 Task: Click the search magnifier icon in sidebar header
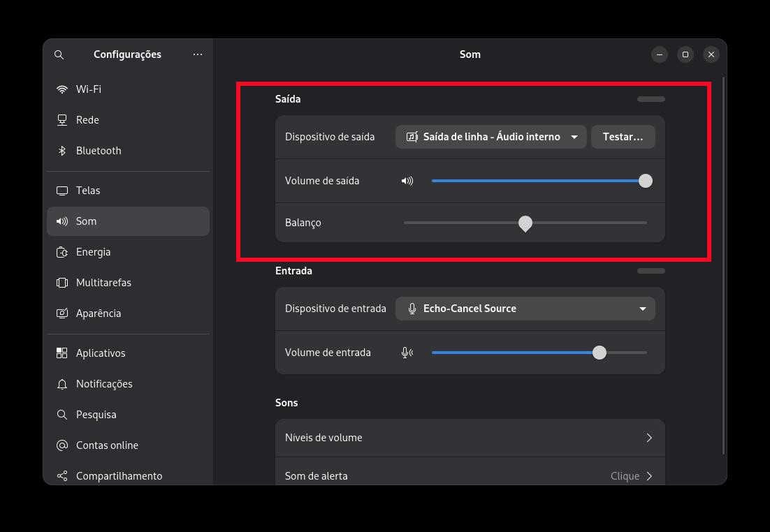pos(59,54)
